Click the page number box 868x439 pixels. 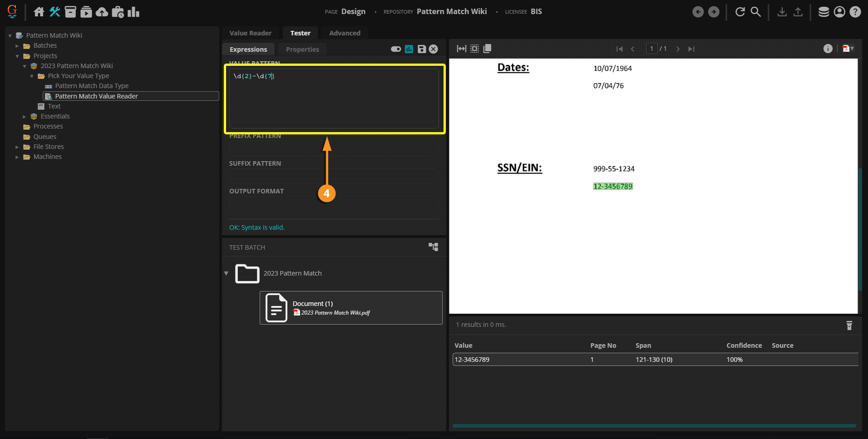click(651, 49)
